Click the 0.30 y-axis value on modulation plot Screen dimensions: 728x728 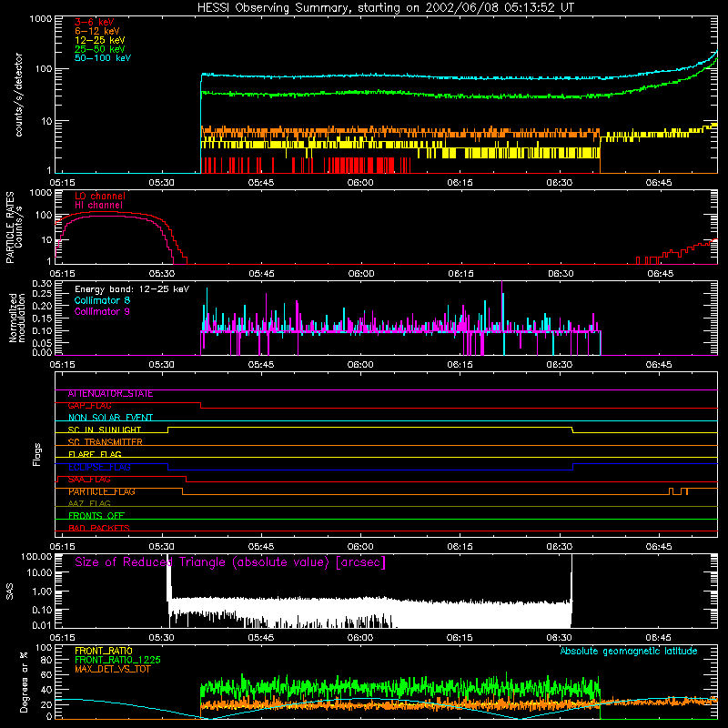(x=42, y=284)
